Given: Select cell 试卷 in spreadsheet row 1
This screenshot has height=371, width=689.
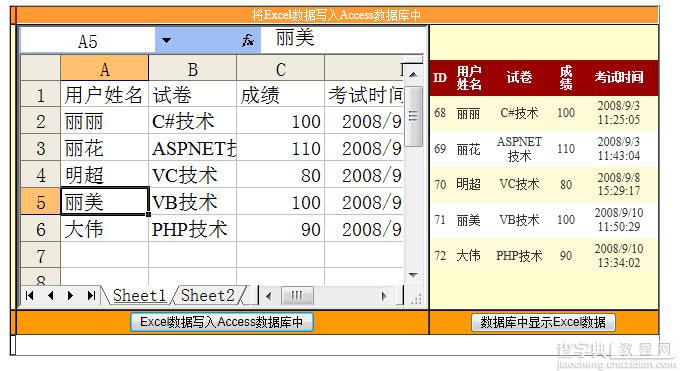Looking at the screenshot, I should coord(192,95).
